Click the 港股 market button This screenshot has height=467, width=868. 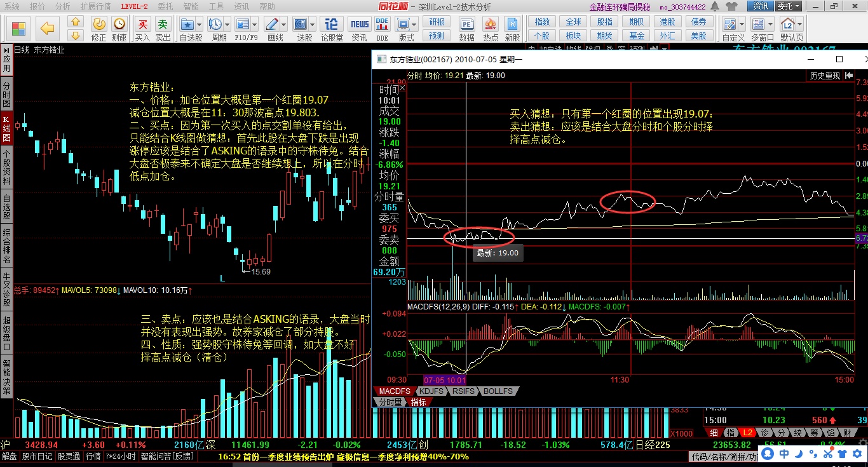667,22
